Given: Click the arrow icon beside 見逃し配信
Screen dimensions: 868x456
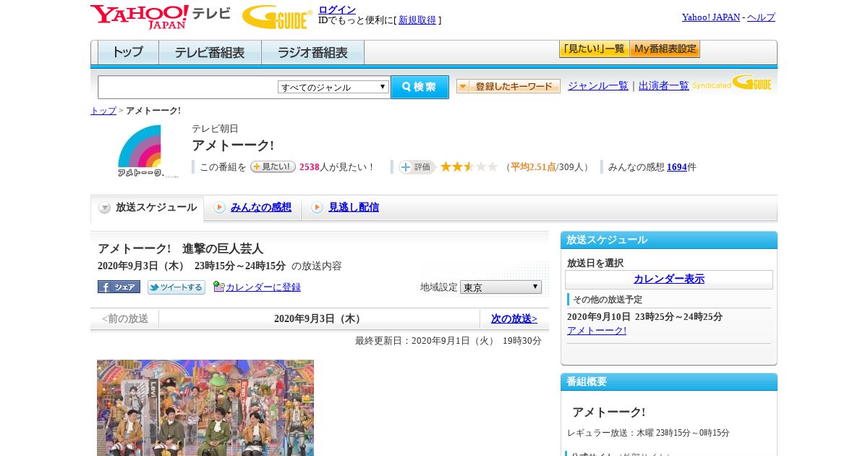Looking at the screenshot, I should coord(317,208).
